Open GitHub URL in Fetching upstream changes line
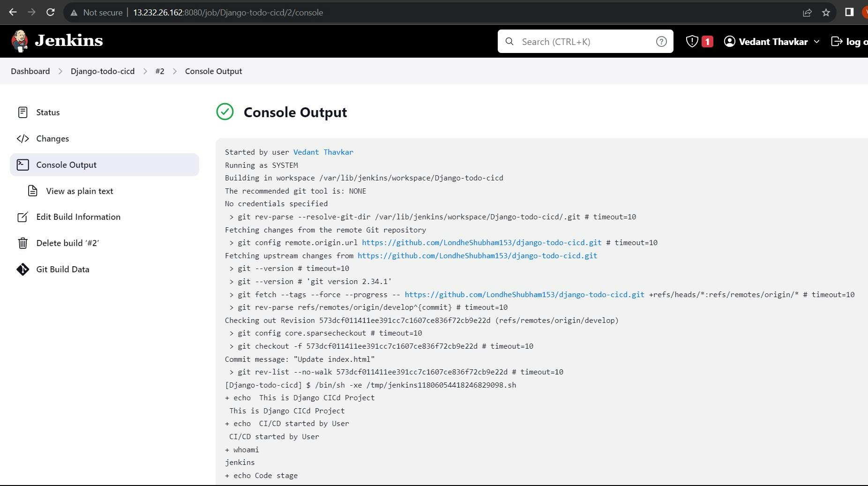Image resolution: width=868 pixels, height=486 pixels. pos(478,256)
